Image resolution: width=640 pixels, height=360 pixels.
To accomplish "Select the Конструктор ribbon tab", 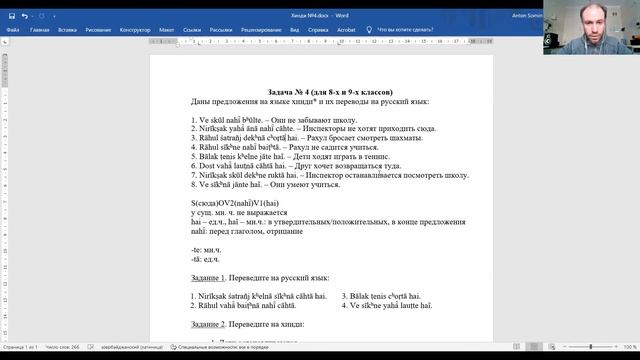I will pos(135,30).
